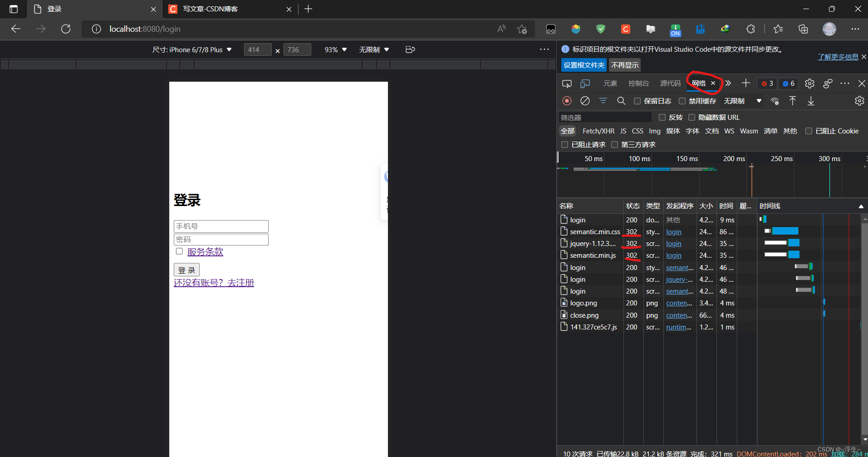Toggle the network filter bar icon
The height and width of the screenshot is (457, 868).
coord(603,101)
